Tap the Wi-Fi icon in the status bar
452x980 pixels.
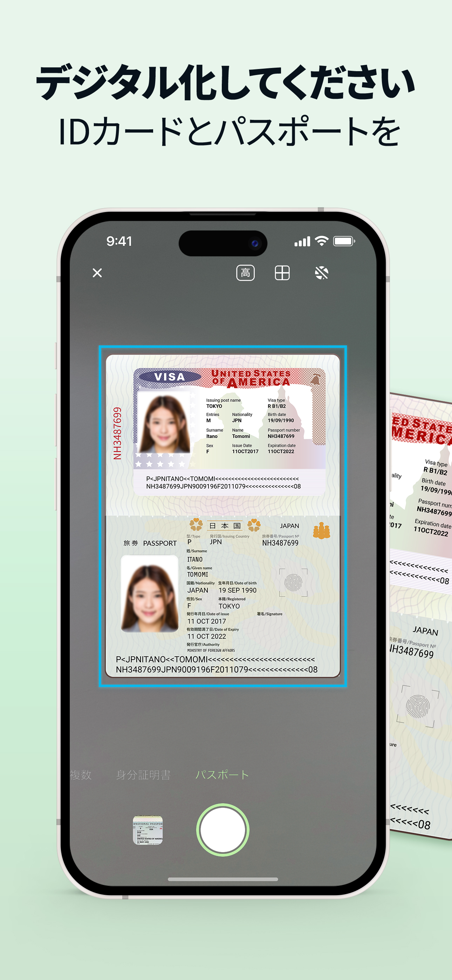click(322, 241)
